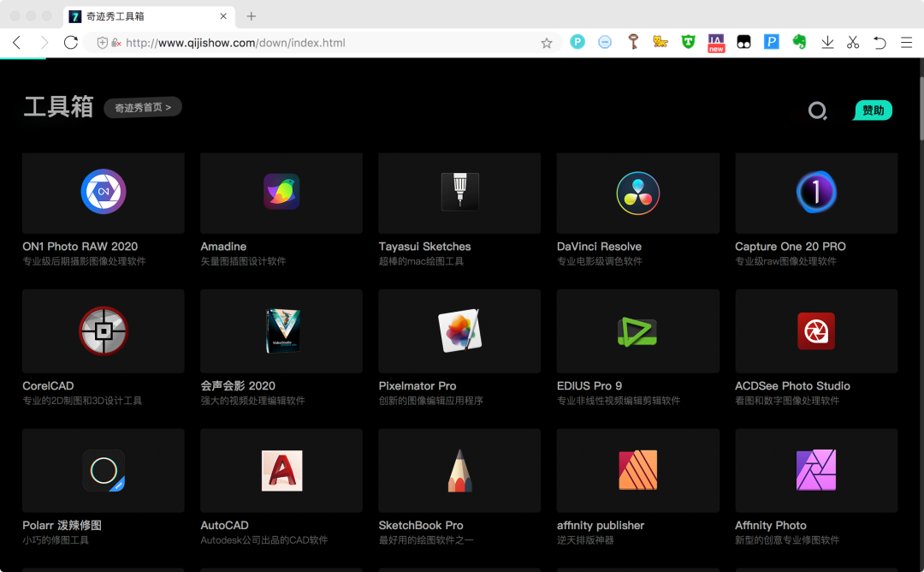
Task: Click the 赞助 sponsor button
Action: pyautogui.click(x=873, y=110)
